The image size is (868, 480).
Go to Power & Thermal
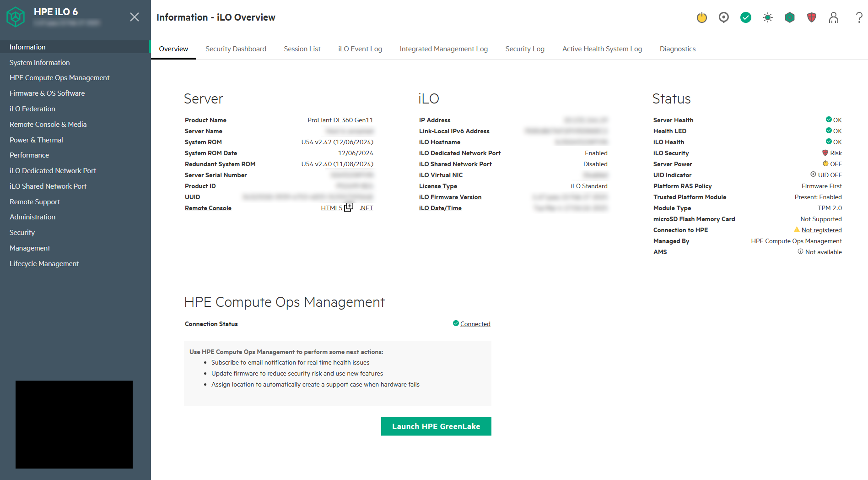36,140
